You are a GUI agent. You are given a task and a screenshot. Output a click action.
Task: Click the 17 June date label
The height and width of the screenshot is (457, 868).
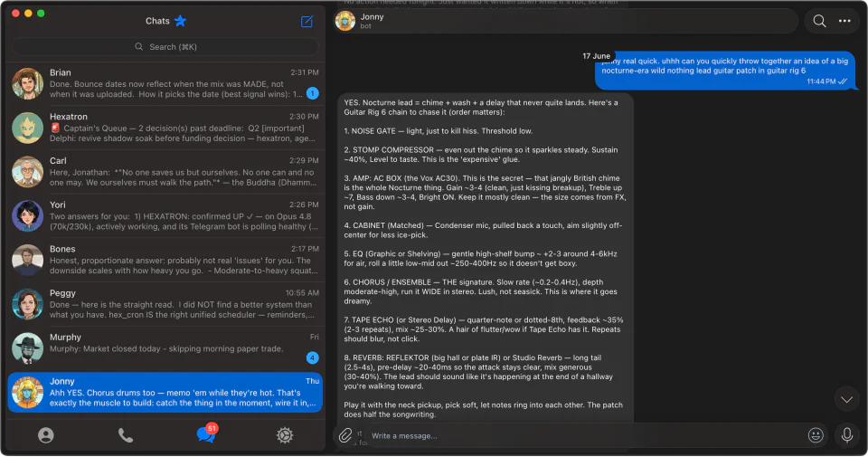[596, 56]
